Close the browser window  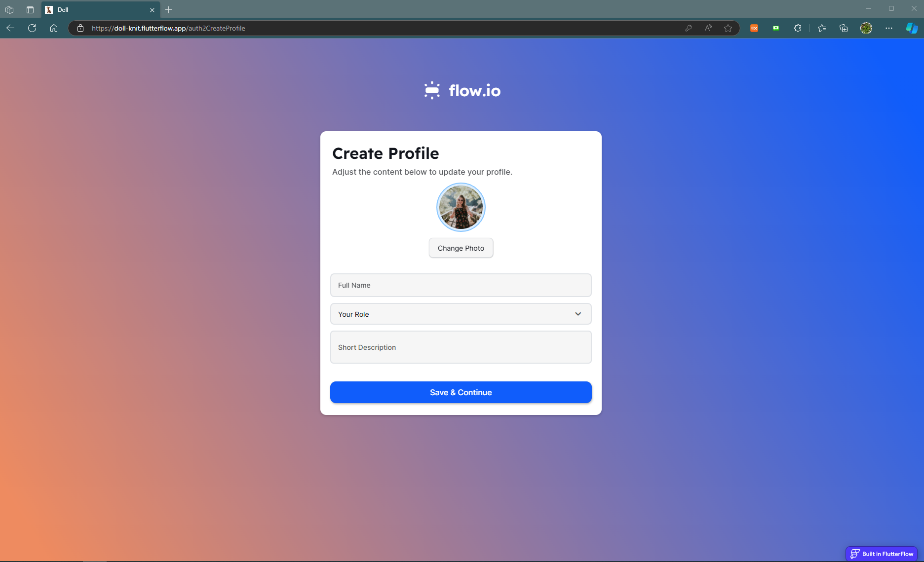914,8
